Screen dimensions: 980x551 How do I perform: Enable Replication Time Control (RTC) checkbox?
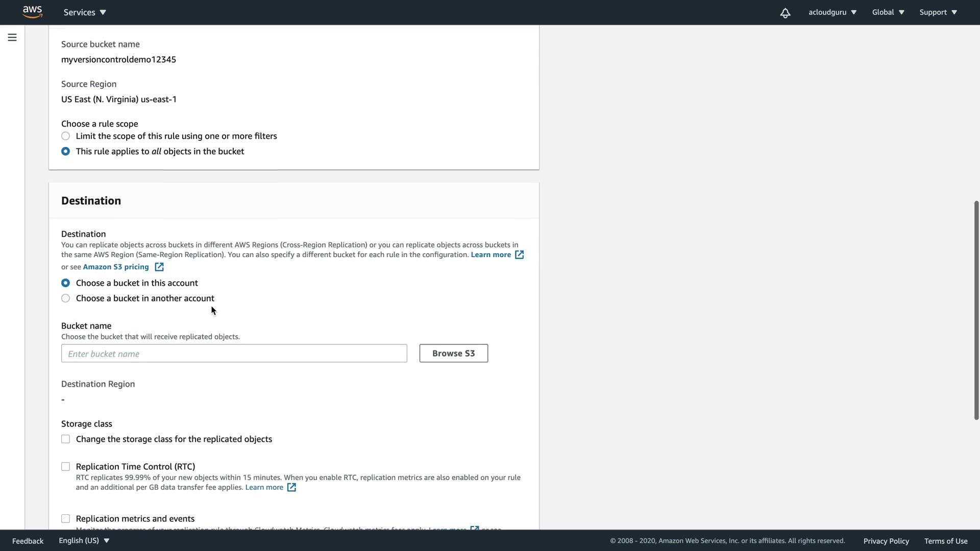click(65, 467)
